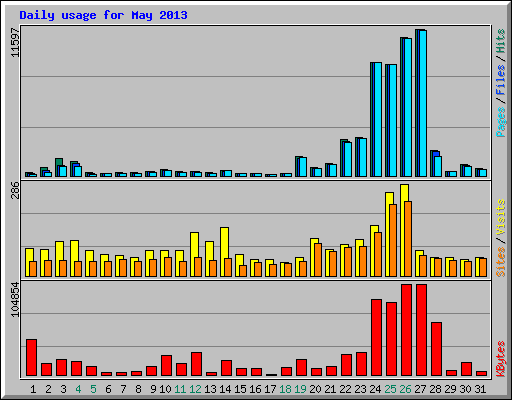Image resolution: width=512 pixels, height=400 pixels.
Task: Click day label 30 on the x-axis
Action: coord(465,389)
